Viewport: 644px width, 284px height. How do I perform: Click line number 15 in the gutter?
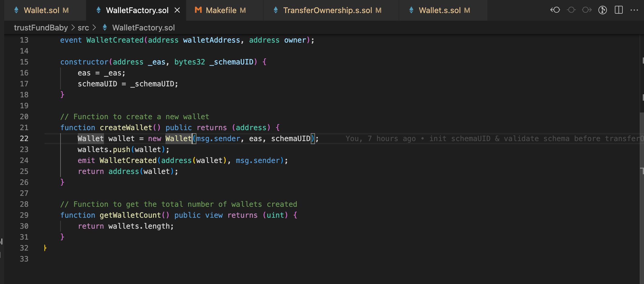click(24, 62)
